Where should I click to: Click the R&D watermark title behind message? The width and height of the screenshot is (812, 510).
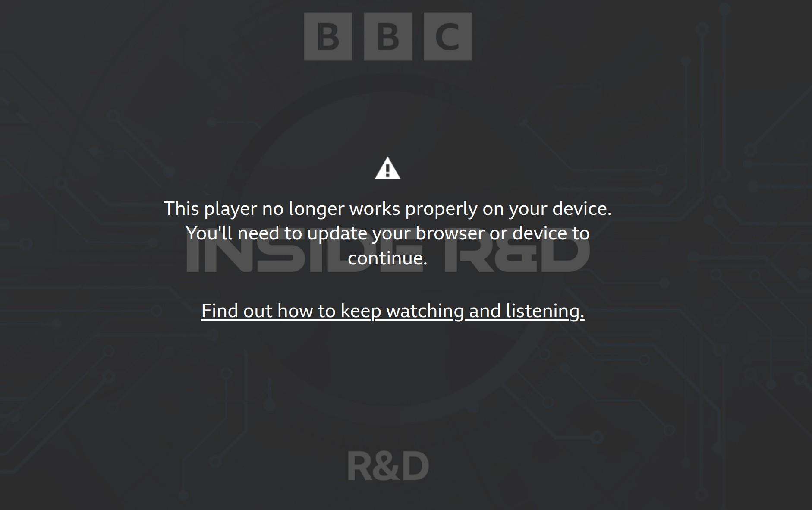click(x=517, y=255)
